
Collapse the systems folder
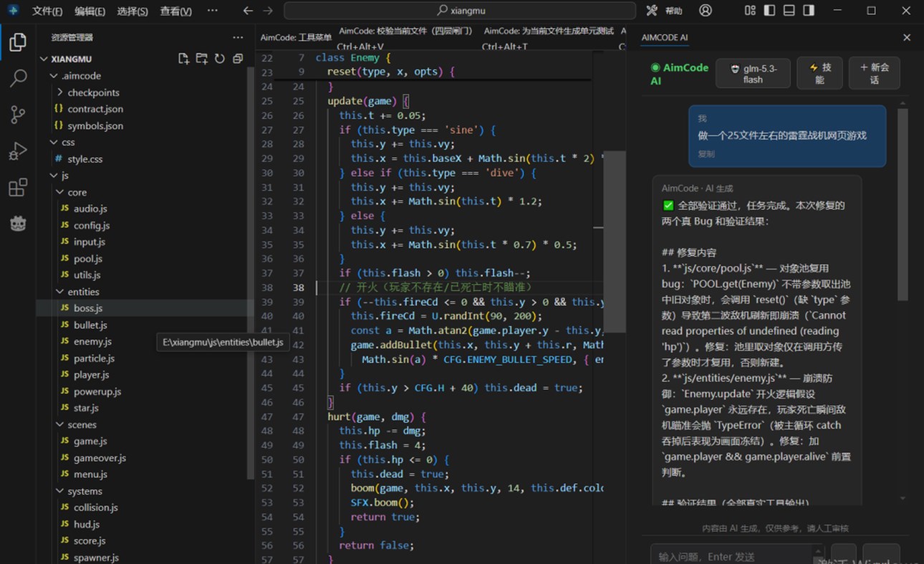[60, 491]
